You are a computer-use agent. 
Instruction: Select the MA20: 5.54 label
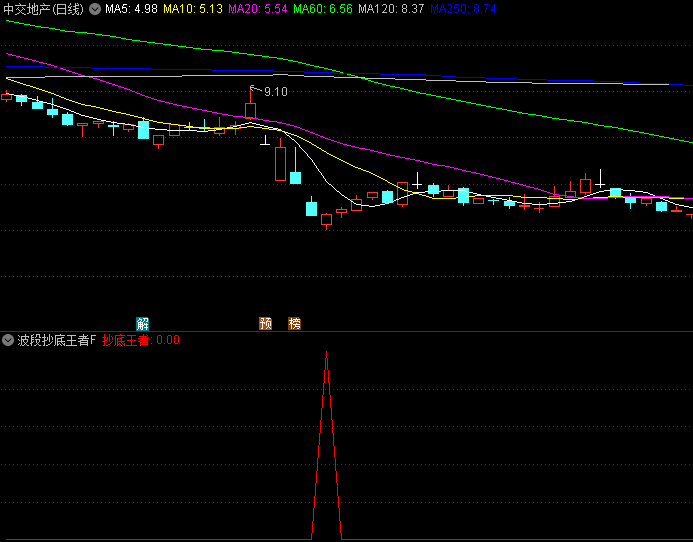coord(258,9)
